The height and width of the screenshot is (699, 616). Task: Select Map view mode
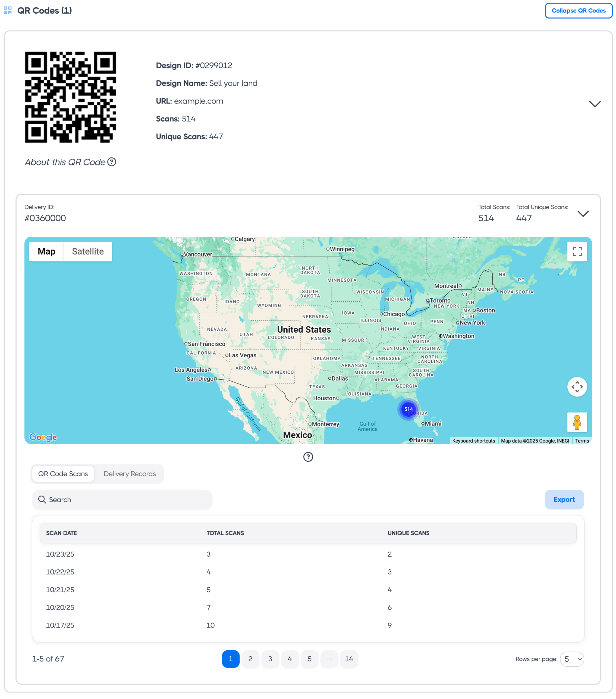click(x=46, y=251)
